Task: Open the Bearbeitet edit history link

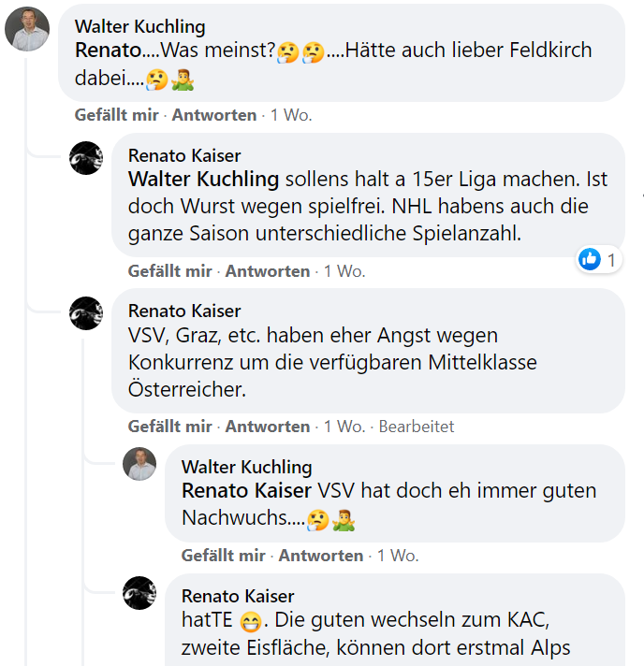Action: coord(417,427)
